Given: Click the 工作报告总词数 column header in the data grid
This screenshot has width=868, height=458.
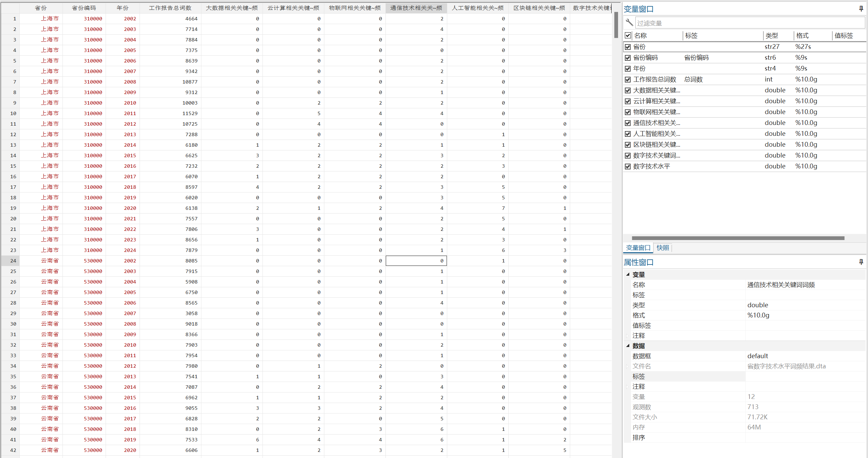Looking at the screenshot, I should [x=170, y=8].
